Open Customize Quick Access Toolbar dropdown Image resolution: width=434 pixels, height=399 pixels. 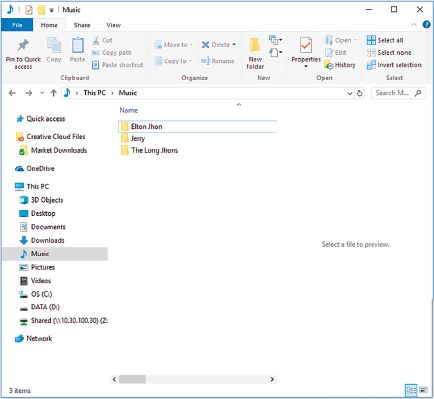52,10
